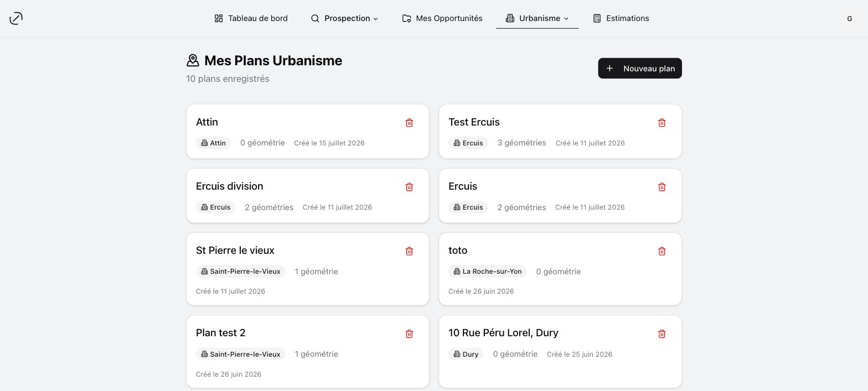The image size is (868, 391).
Task: Expand the Urbanisme dropdown chevron
Action: coord(566,19)
